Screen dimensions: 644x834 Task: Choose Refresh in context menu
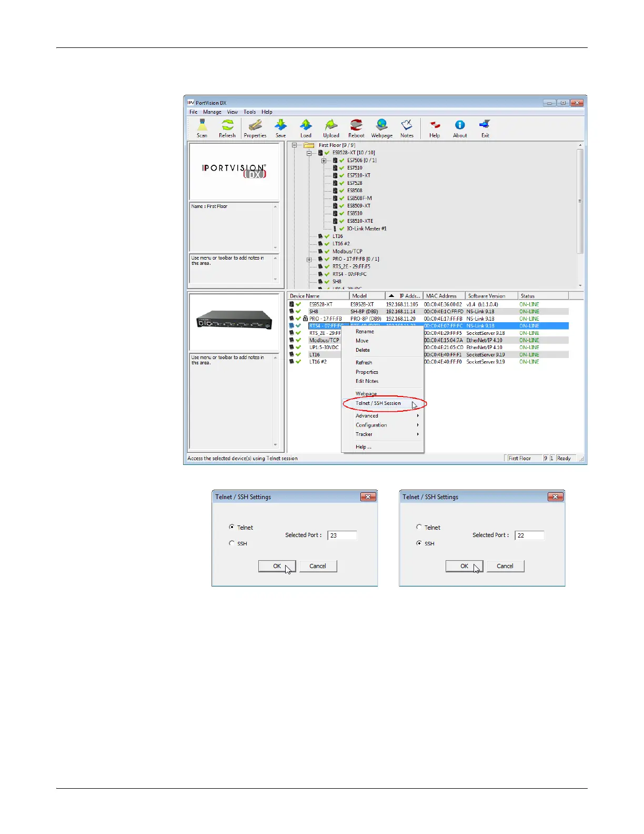pos(364,362)
